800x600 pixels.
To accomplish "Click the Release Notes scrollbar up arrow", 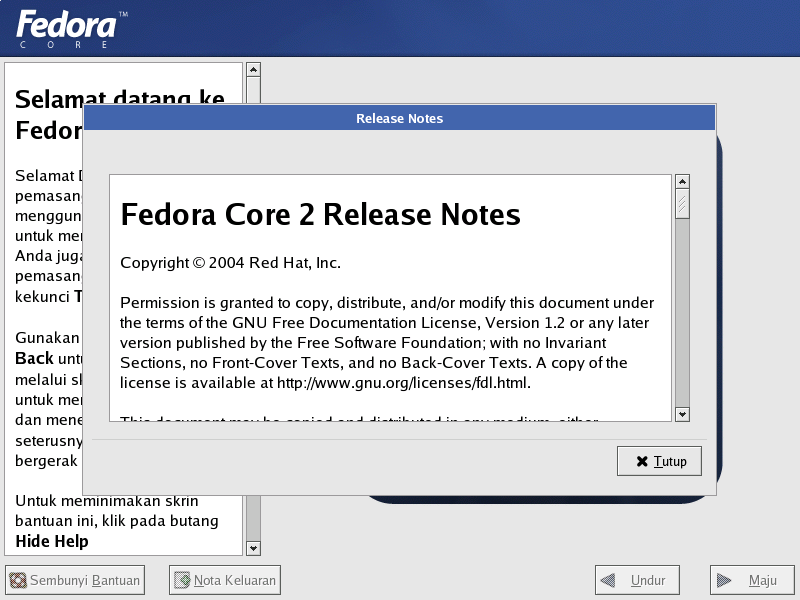I will point(682,182).
